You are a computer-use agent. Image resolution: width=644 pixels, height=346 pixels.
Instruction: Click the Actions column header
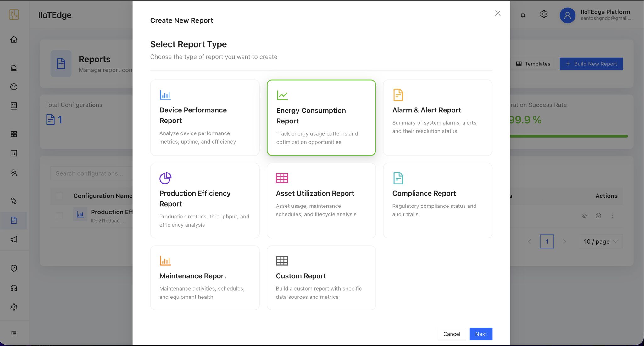pyautogui.click(x=606, y=196)
